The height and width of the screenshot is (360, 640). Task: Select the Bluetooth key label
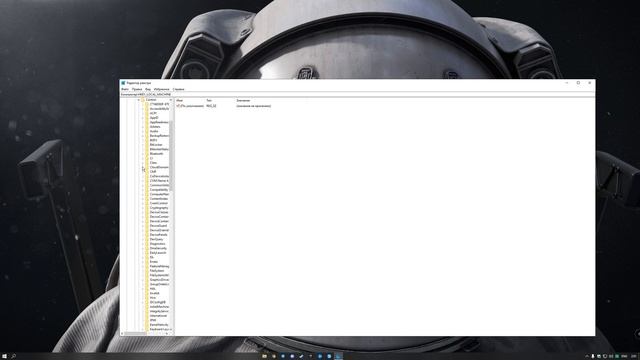click(x=156, y=153)
